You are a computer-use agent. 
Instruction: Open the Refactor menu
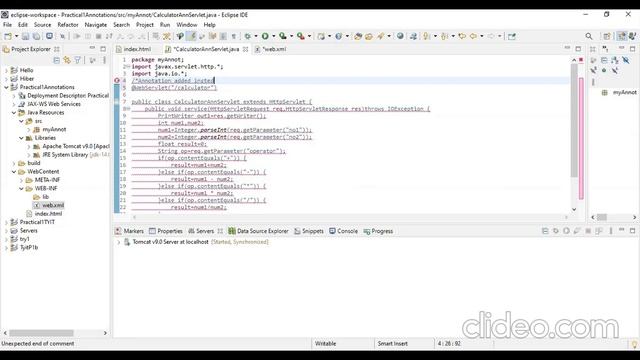coord(68,25)
